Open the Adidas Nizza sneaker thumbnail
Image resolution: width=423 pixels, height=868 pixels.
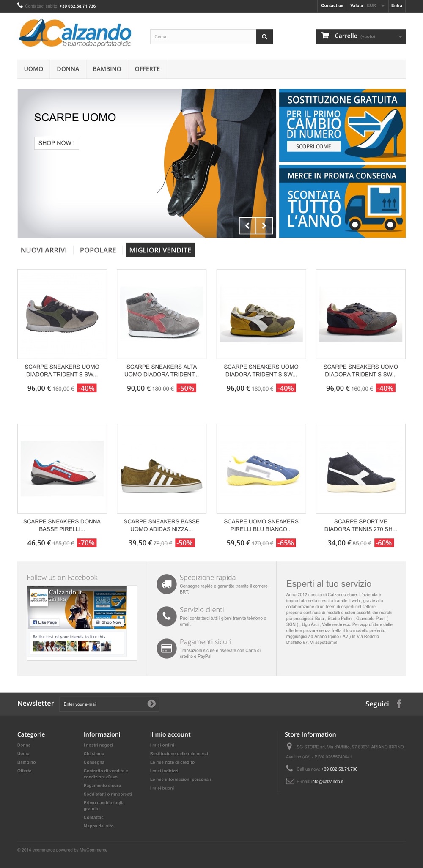pos(162,468)
